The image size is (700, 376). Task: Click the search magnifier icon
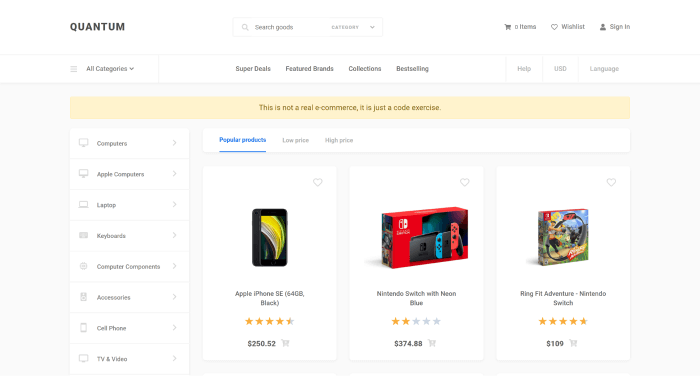point(245,27)
